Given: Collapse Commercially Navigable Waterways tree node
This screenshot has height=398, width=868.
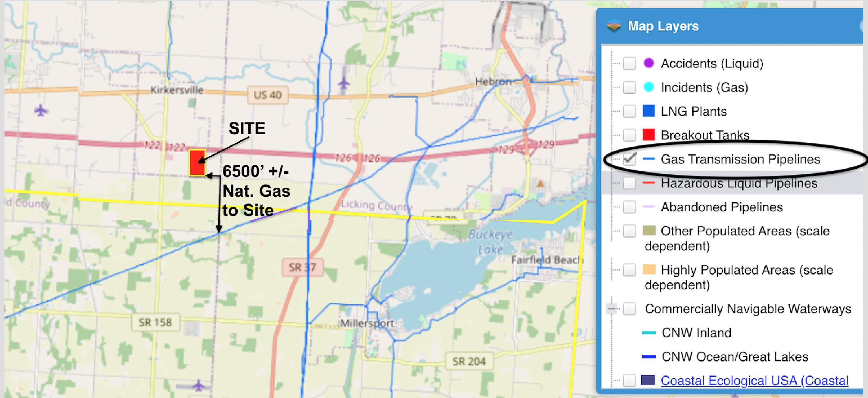Looking at the screenshot, I should [611, 308].
